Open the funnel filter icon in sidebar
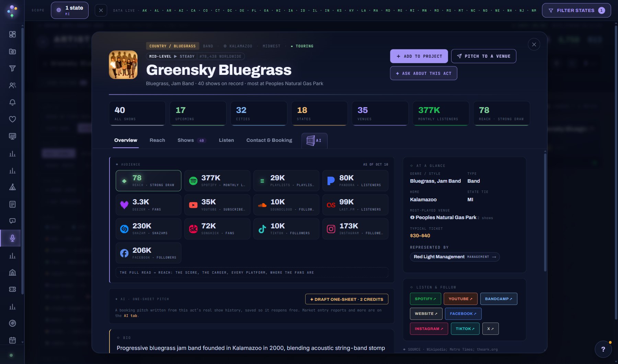The height and width of the screenshot is (364, 618). click(12, 68)
